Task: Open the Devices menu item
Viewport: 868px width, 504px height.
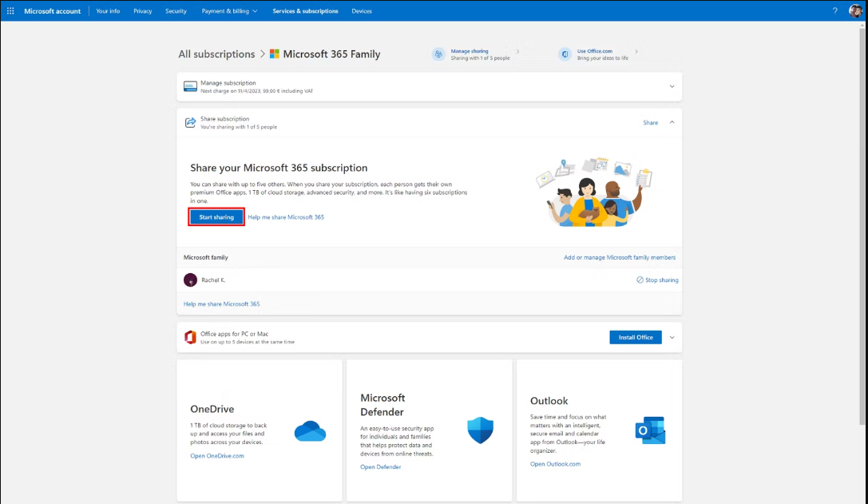Action: (x=362, y=11)
